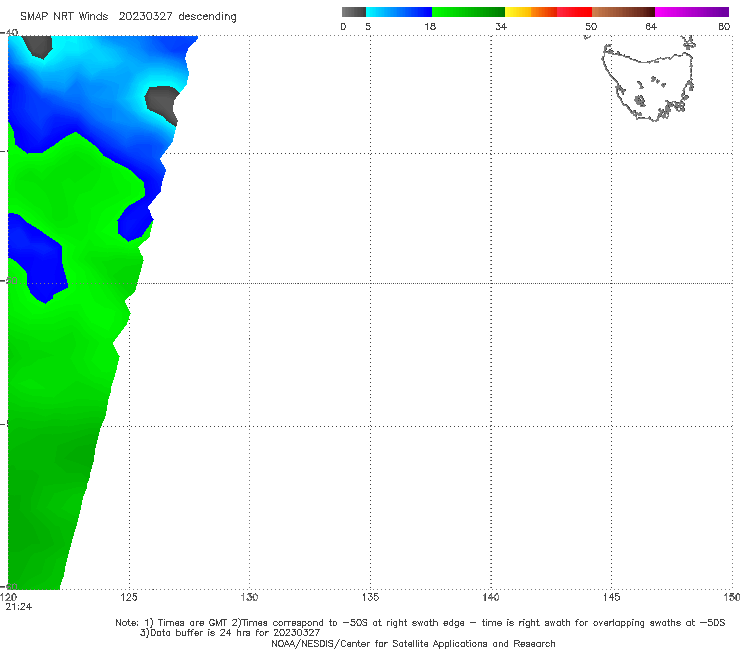Click the dark gray low-wind patch at top-left corner
This screenshot has width=740, height=650.
pyautogui.click(x=38, y=46)
